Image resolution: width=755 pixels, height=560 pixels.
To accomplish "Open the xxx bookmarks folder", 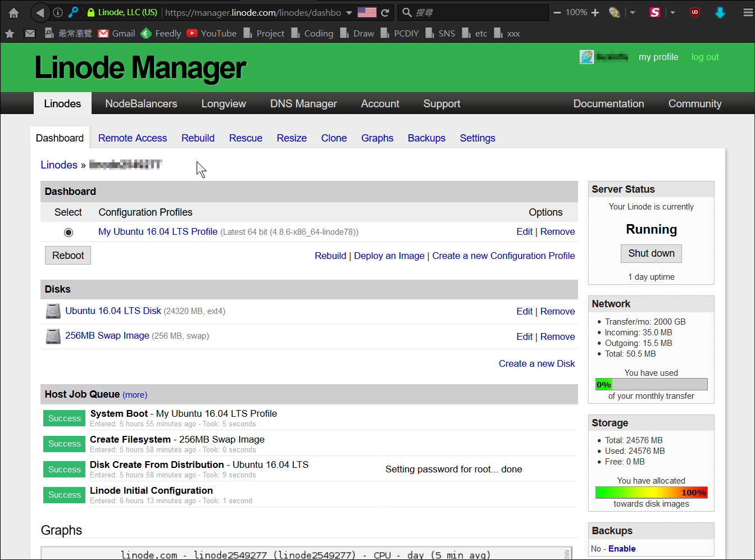I will coord(507,34).
